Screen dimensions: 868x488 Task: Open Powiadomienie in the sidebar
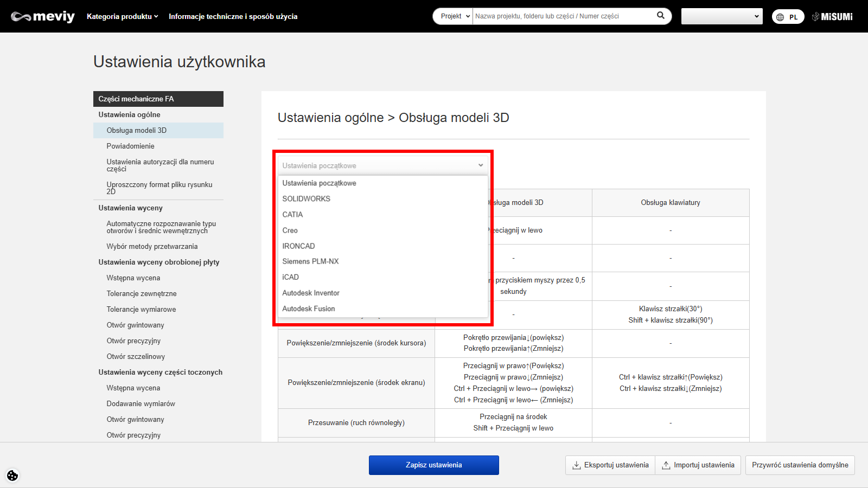coord(131,146)
